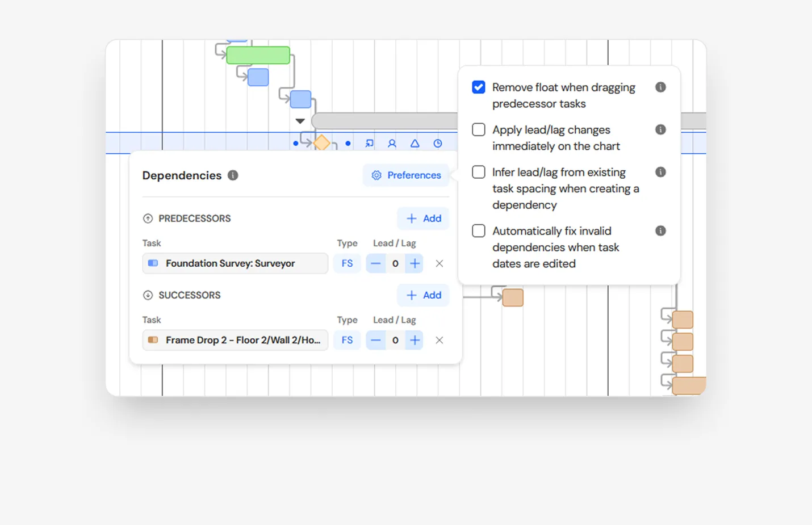Click the info icon for Automatically fix invalid dependencies
This screenshot has height=525, width=812.
660,231
